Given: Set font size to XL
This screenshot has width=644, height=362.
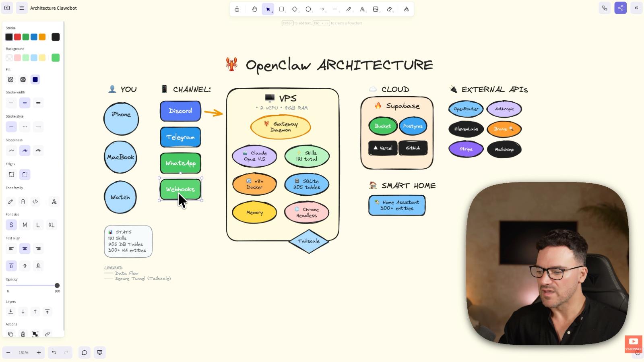Looking at the screenshot, I should tap(52, 225).
